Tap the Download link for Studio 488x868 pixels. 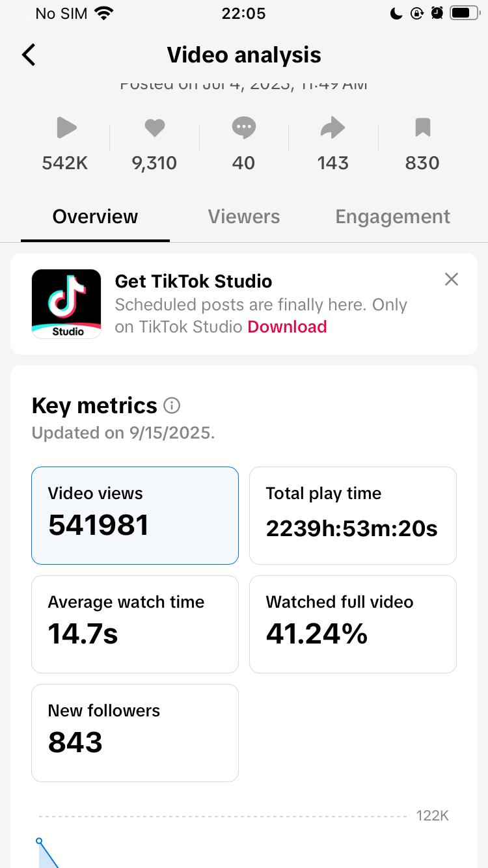(287, 327)
